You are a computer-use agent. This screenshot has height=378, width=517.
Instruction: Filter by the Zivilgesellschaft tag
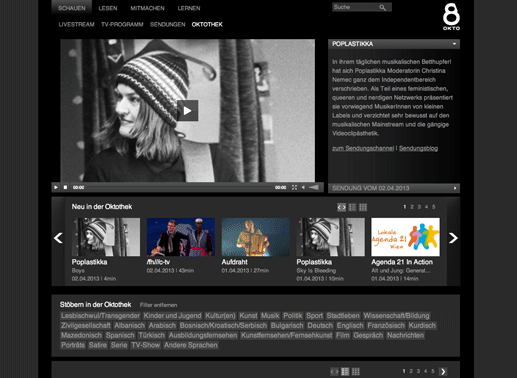coord(86,326)
